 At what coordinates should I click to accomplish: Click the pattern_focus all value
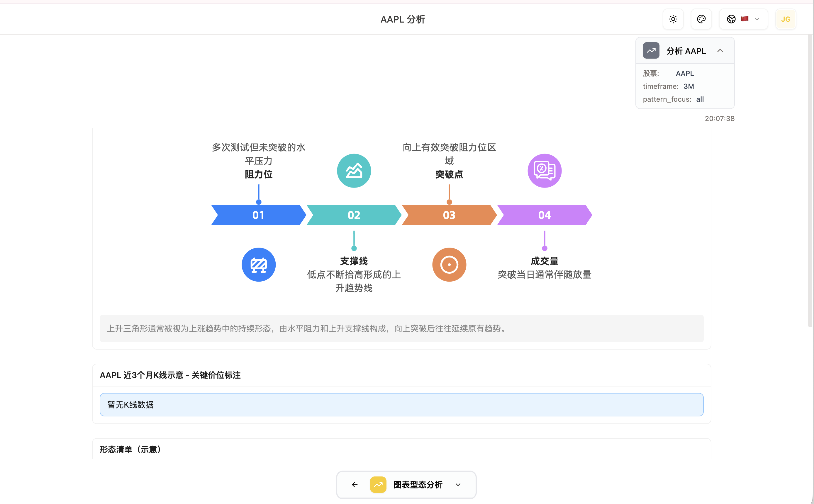(x=700, y=99)
